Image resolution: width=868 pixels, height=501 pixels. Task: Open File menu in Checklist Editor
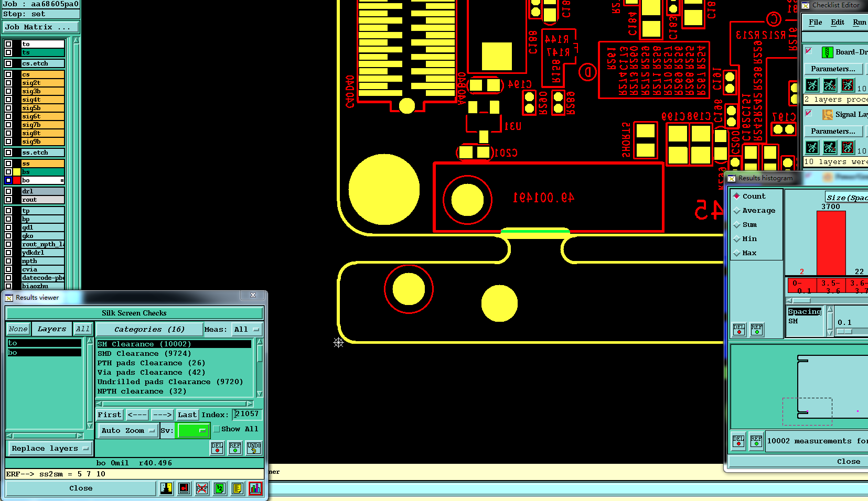tap(815, 22)
